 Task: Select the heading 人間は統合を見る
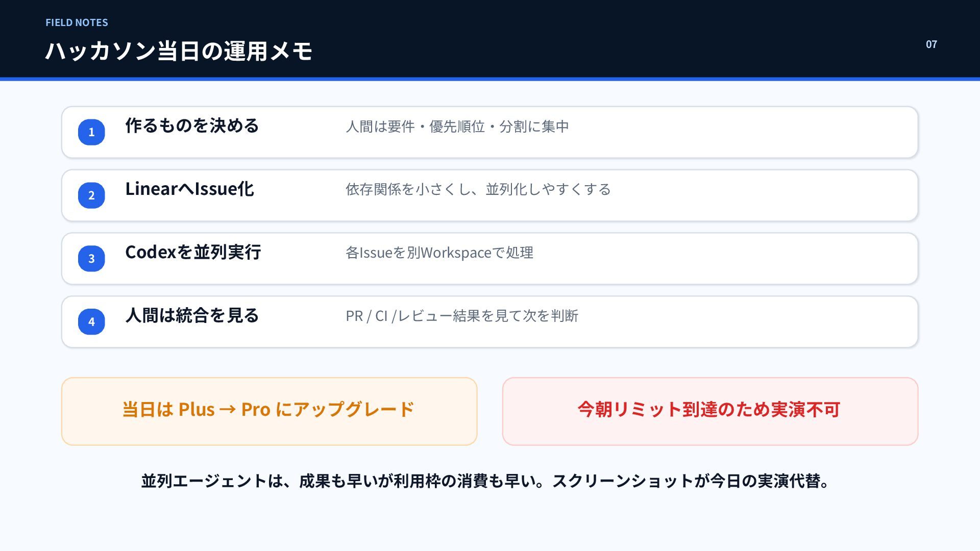(192, 315)
